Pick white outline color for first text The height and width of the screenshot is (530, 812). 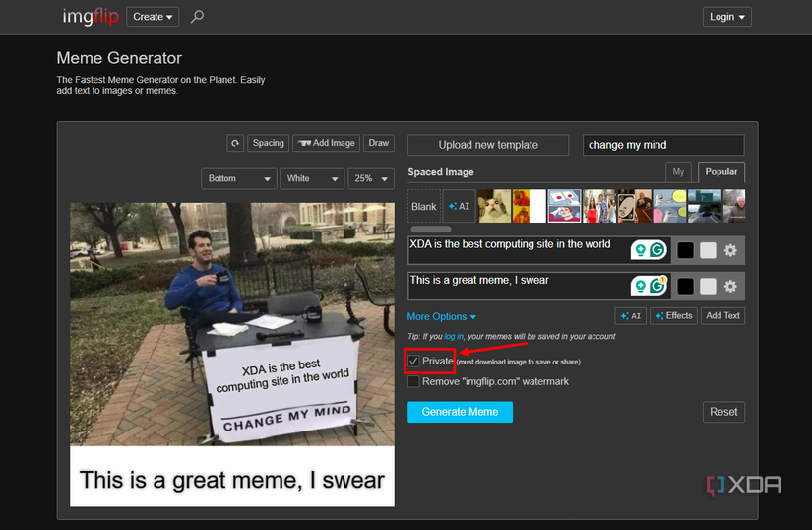tap(708, 251)
